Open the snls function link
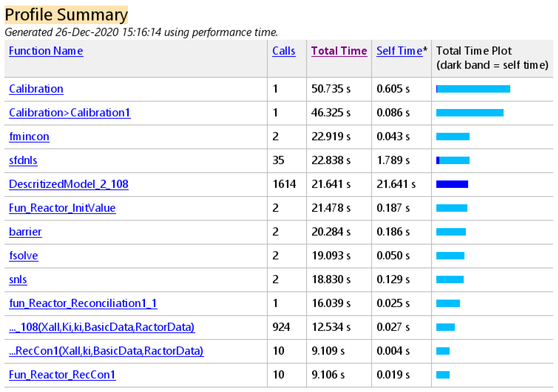The height and width of the screenshot is (392, 558). point(18,280)
